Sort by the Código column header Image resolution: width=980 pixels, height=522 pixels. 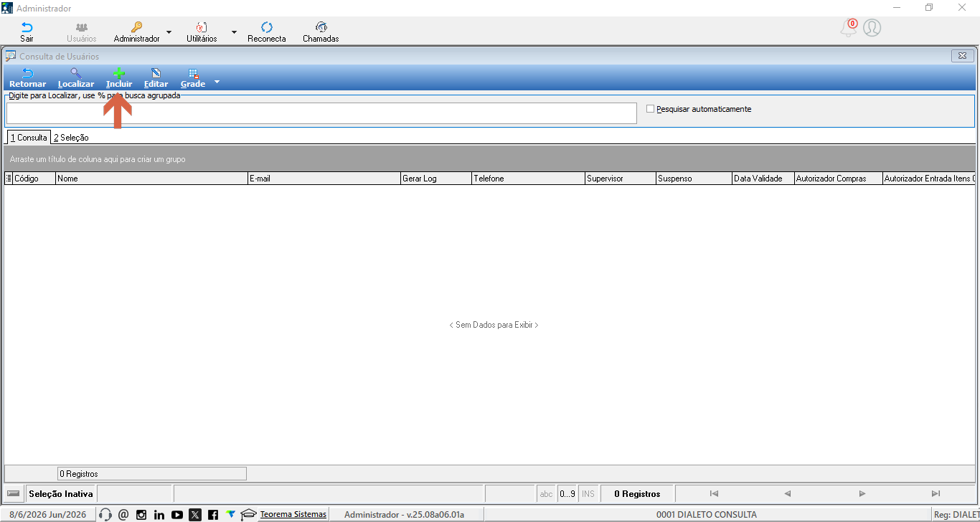coord(34,179)
